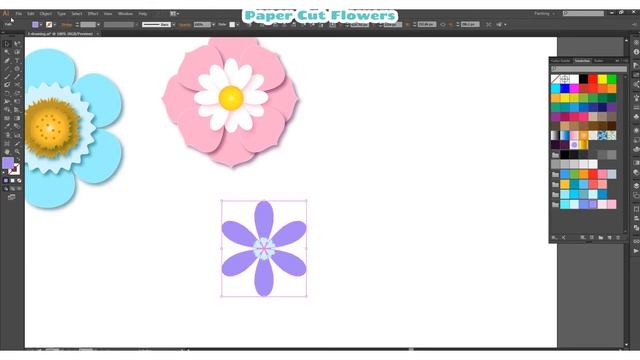Select the Shape Builder tool
This screenshot has height=360, width=640.
pyautogui.click(x=7, y=110)
